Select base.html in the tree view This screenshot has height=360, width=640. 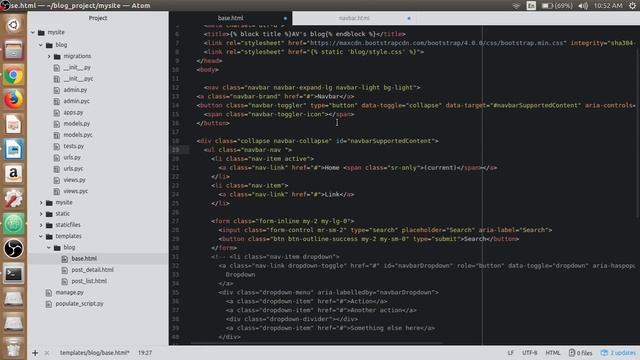click(84, 259)
